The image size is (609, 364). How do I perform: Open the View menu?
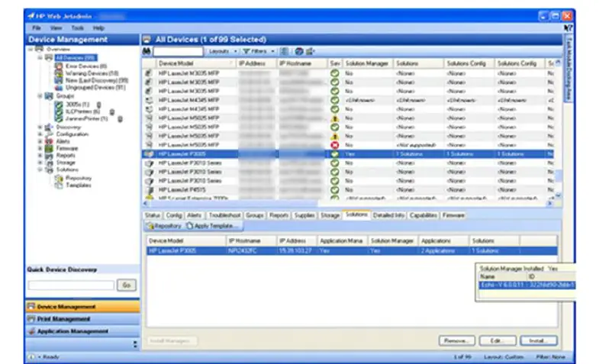(56, 28)
